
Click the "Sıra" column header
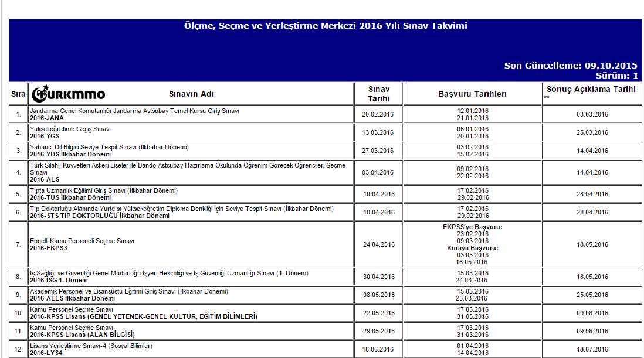pos(18,94)
